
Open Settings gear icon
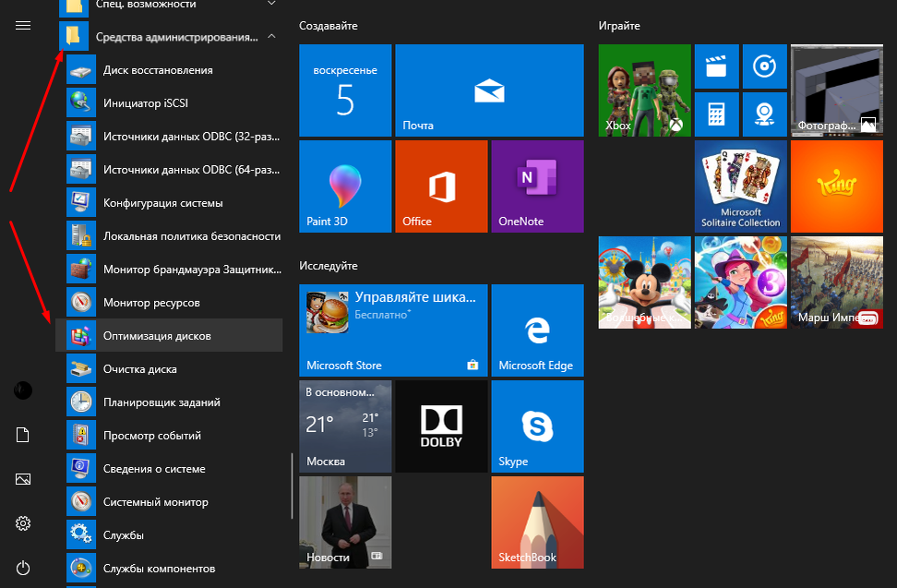23,523
